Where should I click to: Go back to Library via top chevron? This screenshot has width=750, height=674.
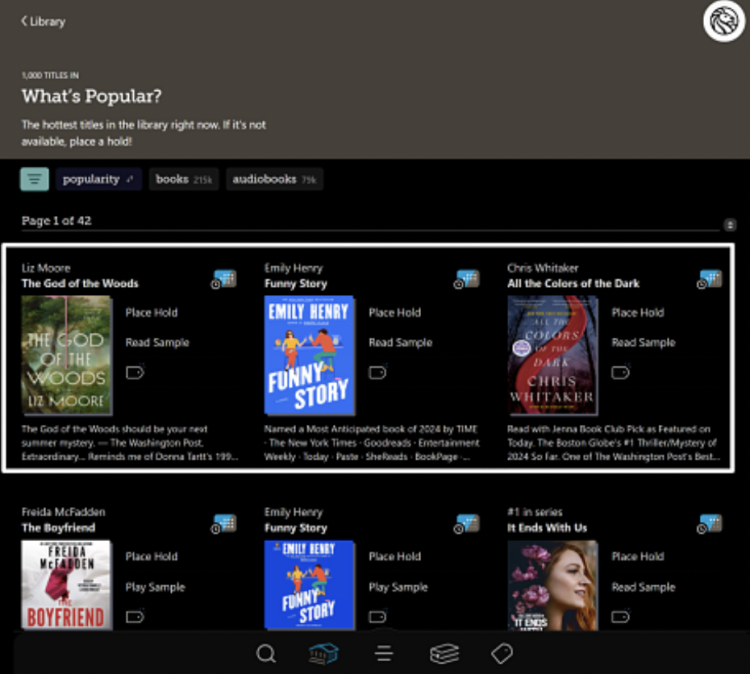42,21
